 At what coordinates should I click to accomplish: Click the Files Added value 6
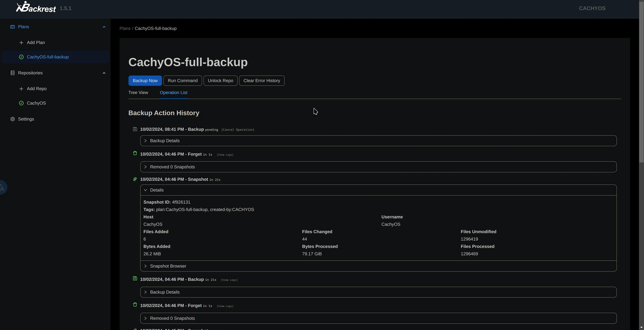145,239
